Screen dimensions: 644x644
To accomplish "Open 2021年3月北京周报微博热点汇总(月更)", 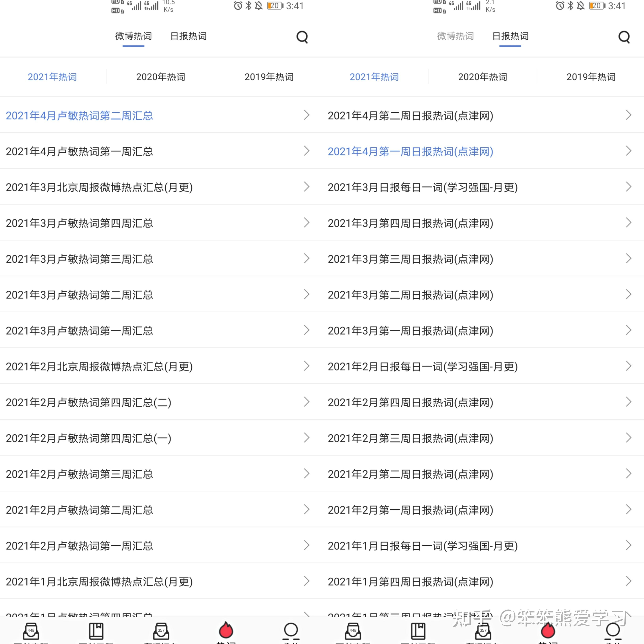I will (99, 187).
